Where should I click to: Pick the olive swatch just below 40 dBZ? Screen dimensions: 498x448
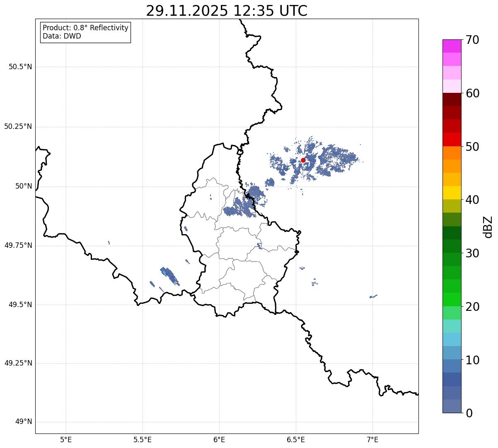[452, 206]
